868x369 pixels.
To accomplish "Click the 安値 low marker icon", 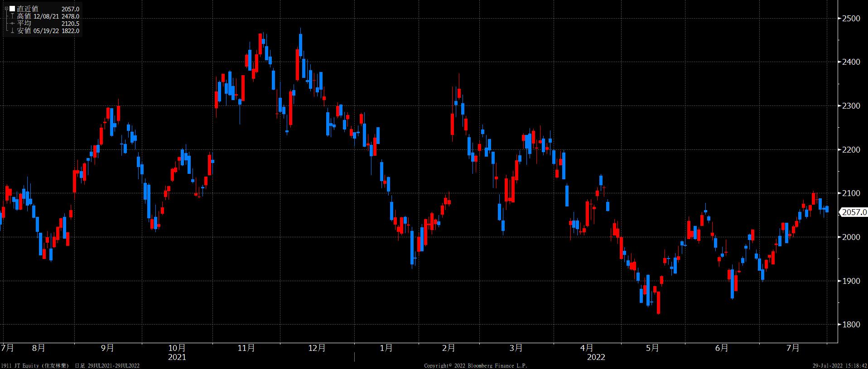I will (x=12, y=31).
